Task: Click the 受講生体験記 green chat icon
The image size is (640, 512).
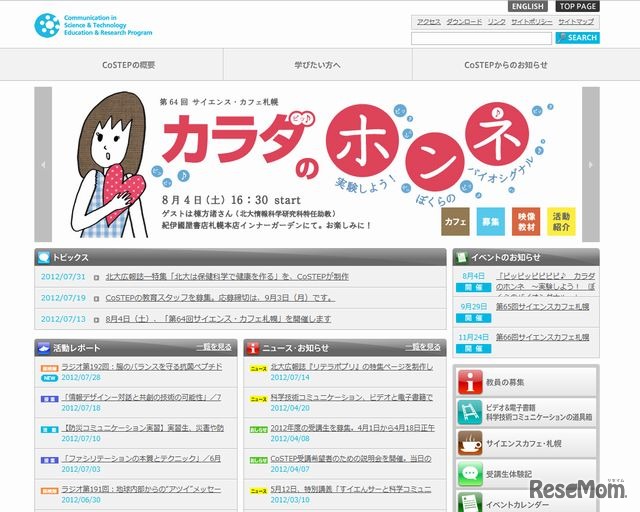Action: point(470,474)
